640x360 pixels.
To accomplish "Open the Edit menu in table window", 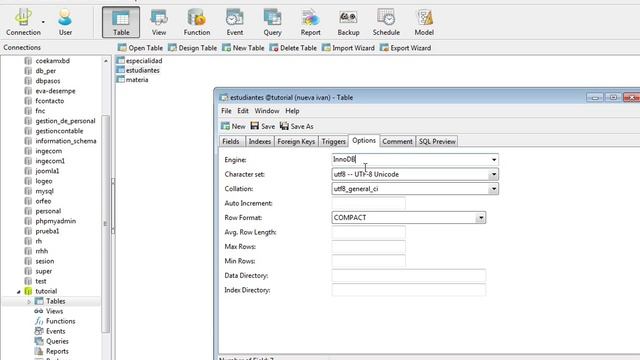I will 243,111.
